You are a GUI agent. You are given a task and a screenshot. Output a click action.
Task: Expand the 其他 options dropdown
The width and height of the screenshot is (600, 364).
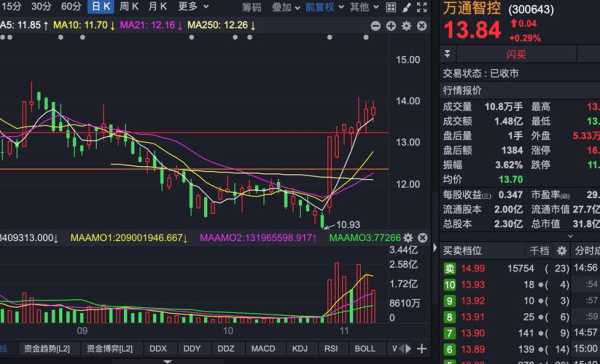coord(364,7)
